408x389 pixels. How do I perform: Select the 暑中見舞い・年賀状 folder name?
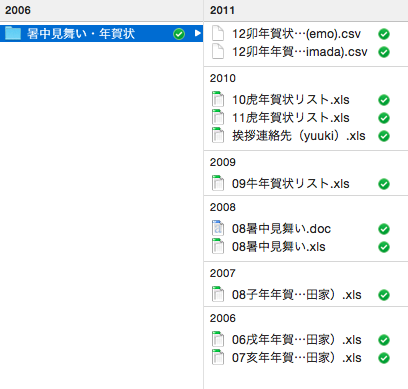pos(81,34)
